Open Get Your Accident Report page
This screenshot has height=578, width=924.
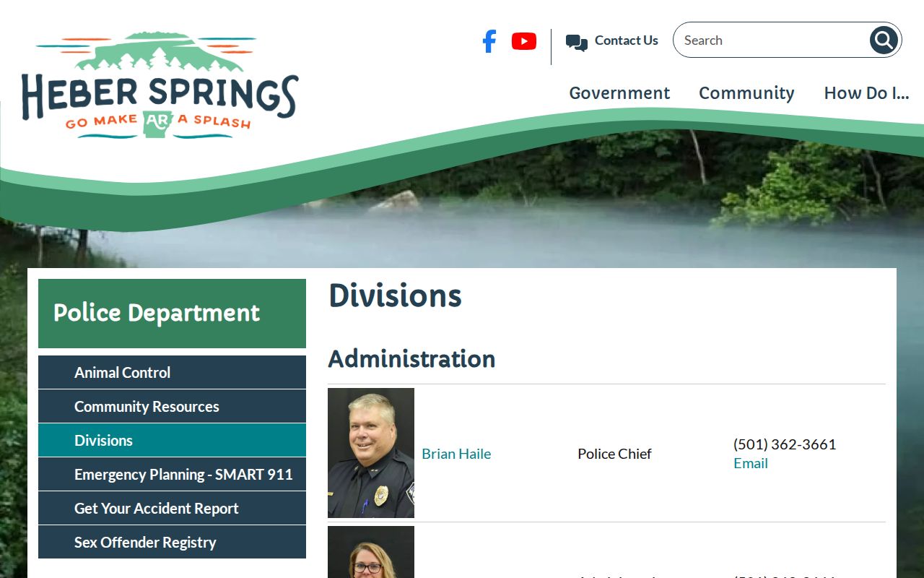coord(172,508)
